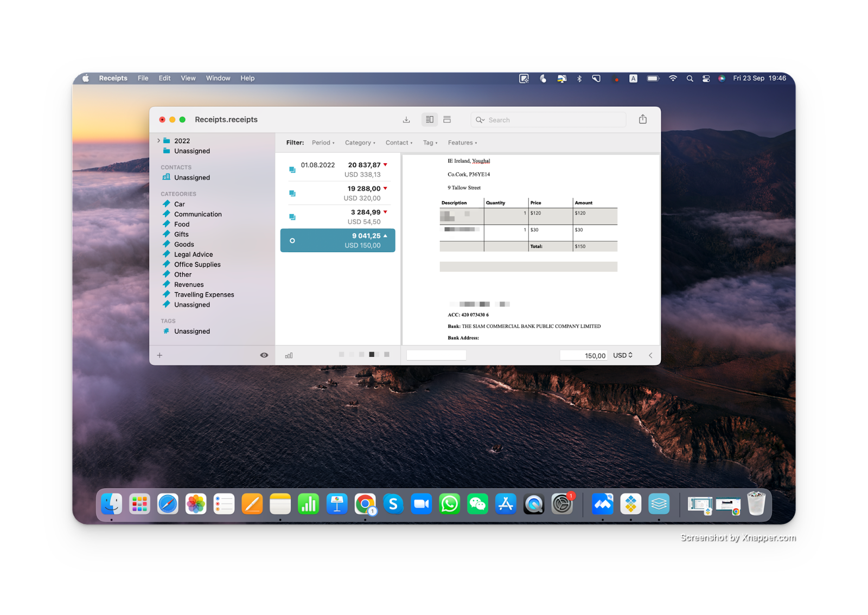Open the Period filter dropdown
The height and width of the screenshot is (615, 868).
tap(323, 143)
